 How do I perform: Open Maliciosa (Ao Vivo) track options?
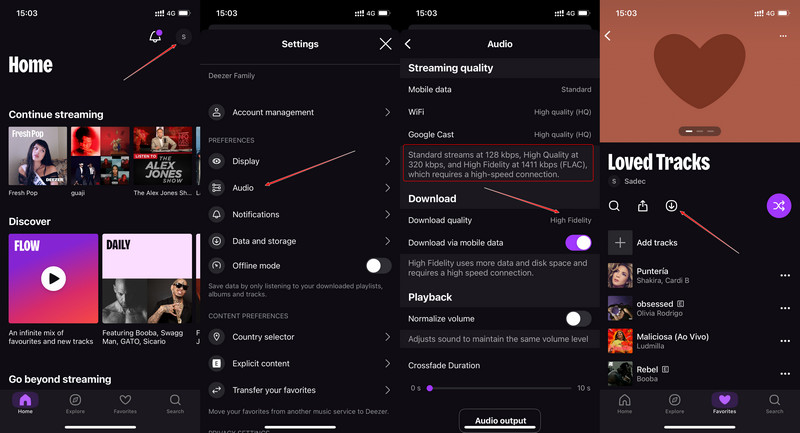tap(785, 341)
